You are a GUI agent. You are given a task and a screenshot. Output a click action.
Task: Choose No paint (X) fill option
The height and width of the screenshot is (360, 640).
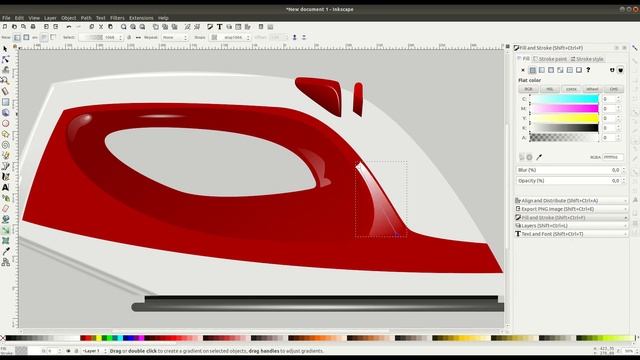click(x=523, y=70)
